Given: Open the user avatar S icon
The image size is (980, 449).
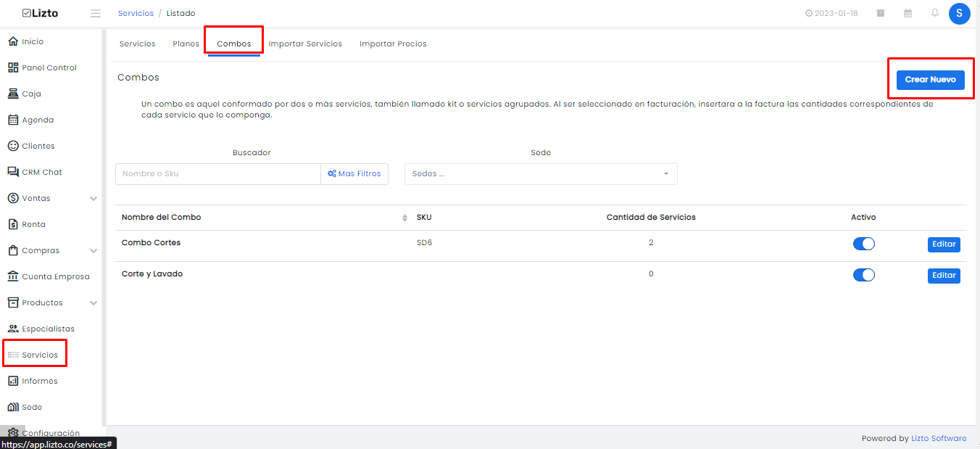Looking at the screenshot, I should coord(959,14).
